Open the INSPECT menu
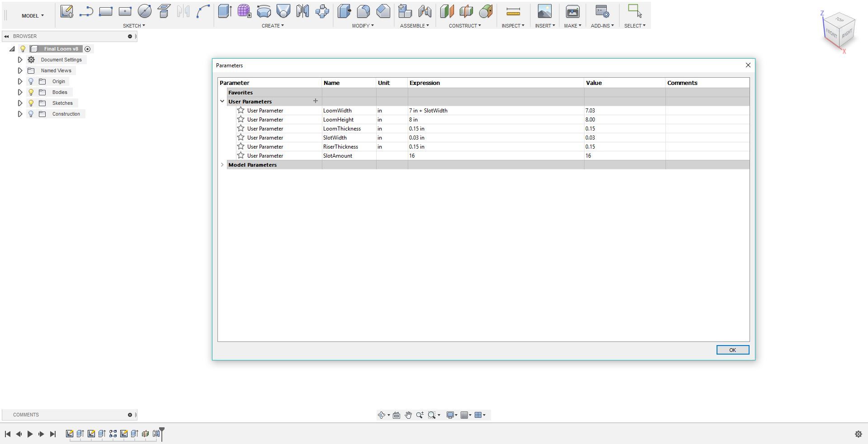The height and width of the screenshot is (444, 868). (x=513, y=26)
